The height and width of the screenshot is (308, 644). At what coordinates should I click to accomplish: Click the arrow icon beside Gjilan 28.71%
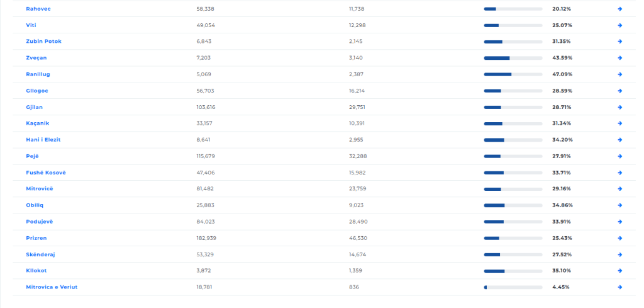pos(619,107)
